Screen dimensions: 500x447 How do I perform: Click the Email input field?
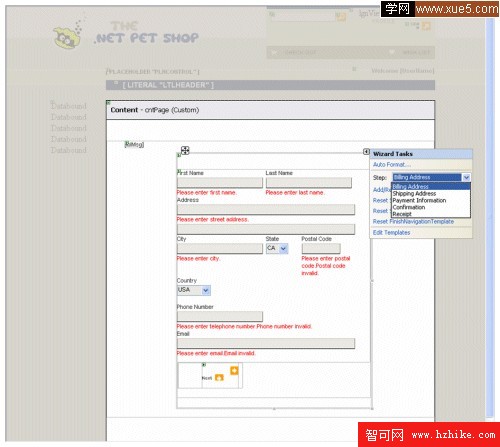click(x=266, y=343)
